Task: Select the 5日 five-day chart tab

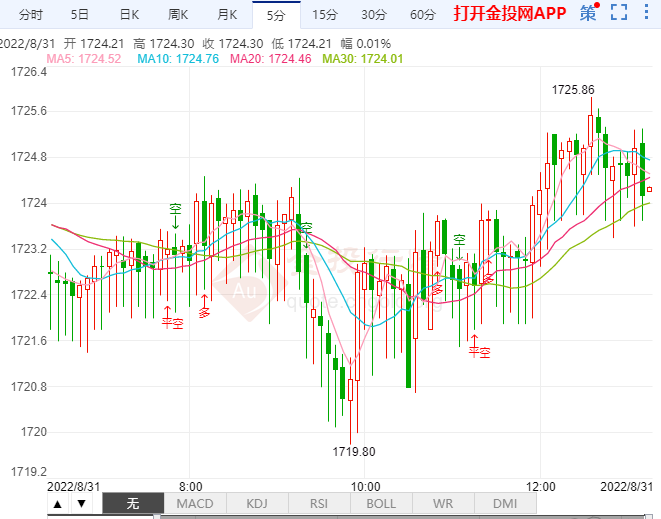Action: point(79,14)
